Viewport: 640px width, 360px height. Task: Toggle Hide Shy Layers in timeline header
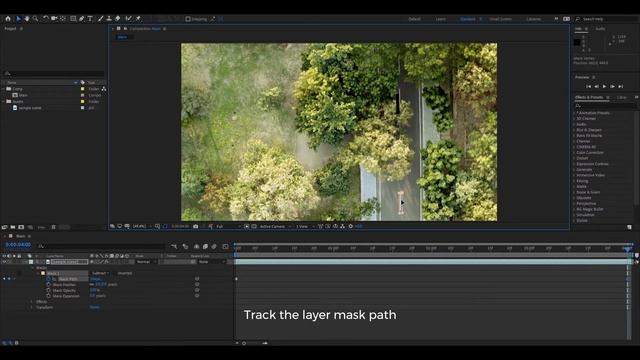[x=196, y=247]
